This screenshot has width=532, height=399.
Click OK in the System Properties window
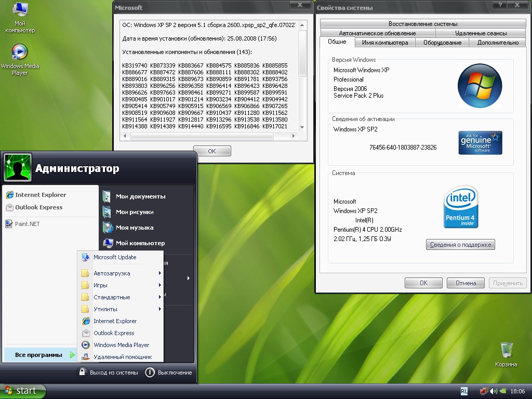click(423, 283)
